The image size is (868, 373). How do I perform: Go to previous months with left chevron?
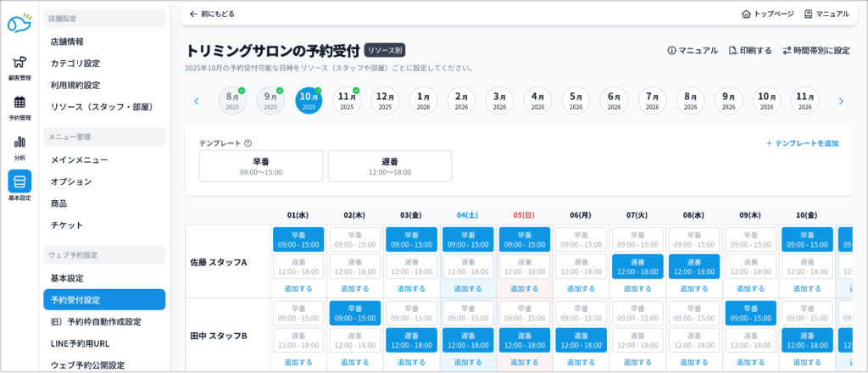coord(197,102)
